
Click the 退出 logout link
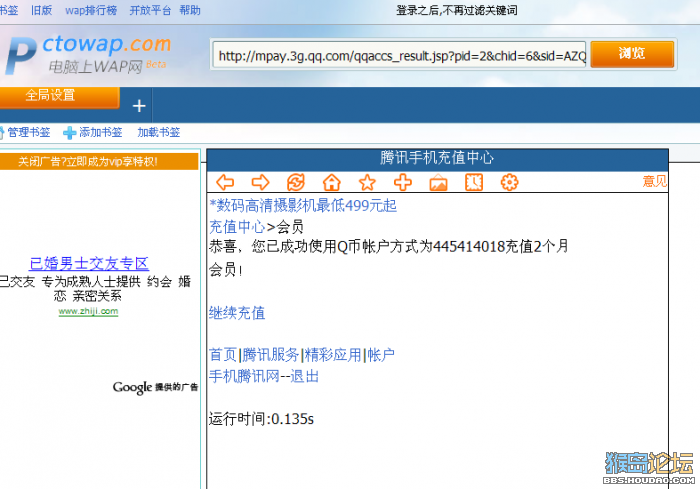[x=305, y=376]
